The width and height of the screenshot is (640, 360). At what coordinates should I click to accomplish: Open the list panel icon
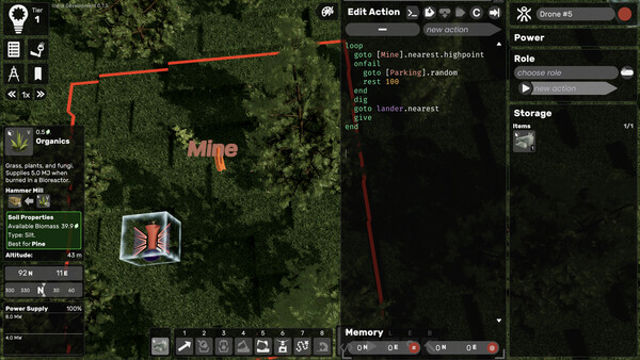point(14,49)
